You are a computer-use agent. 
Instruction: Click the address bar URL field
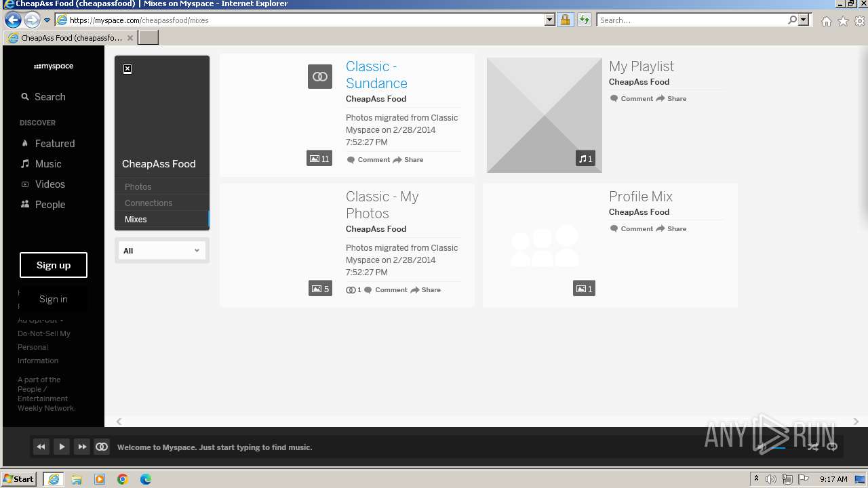pyautogui.click(x=305, y=20)
